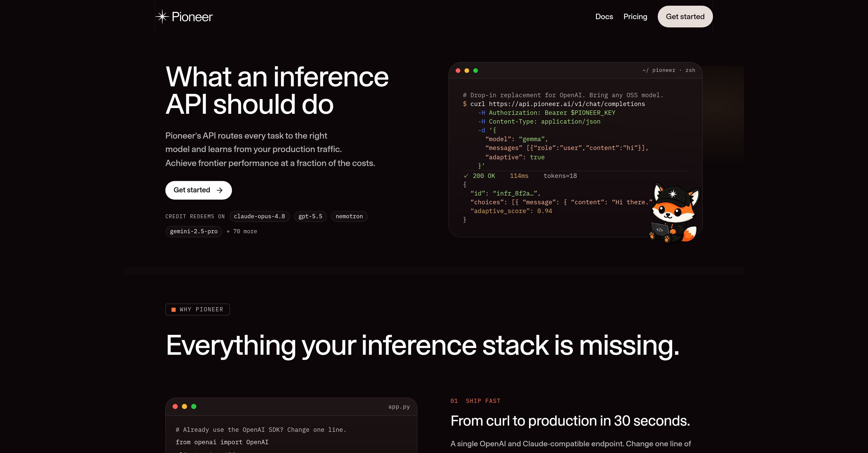Click the yellow dot in the app.py window
The image size is (868, 453).
[184, 406]
